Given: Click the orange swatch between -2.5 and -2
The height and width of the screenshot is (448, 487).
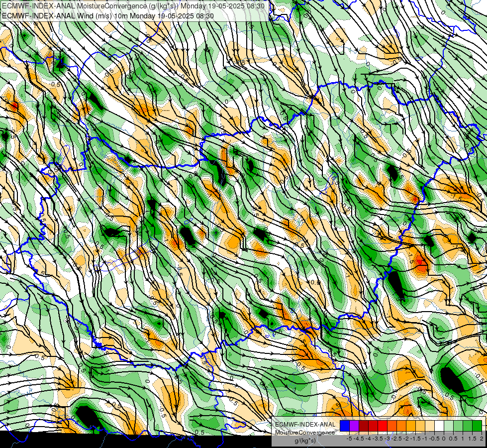Looking at the screenshot, I should (401, 426).
